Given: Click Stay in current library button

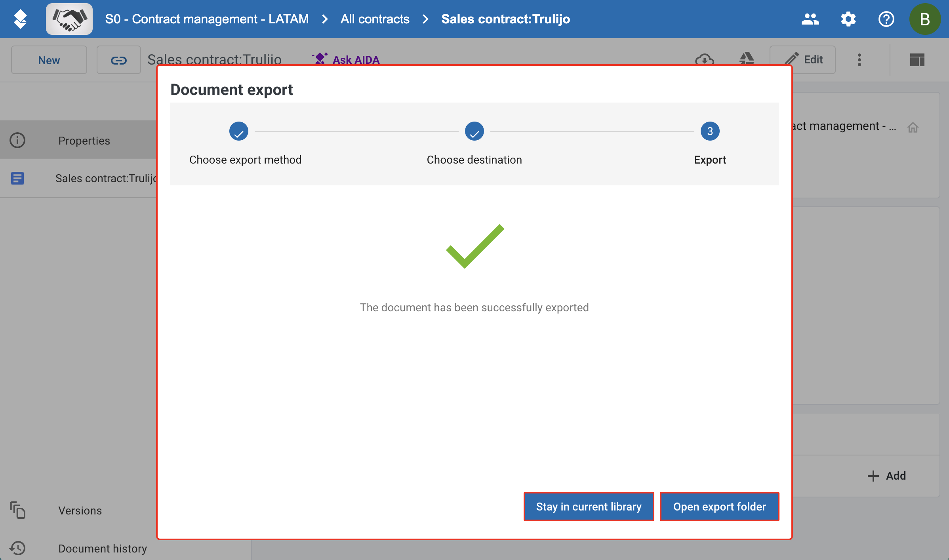Looking at the screenshot, I should [x=589, y=507].
